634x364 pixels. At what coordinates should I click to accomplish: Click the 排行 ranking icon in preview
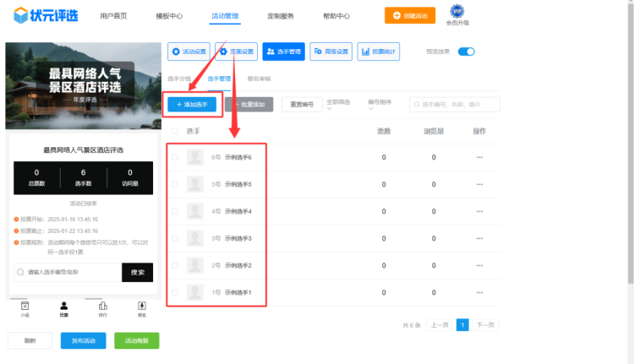point(103,308)
